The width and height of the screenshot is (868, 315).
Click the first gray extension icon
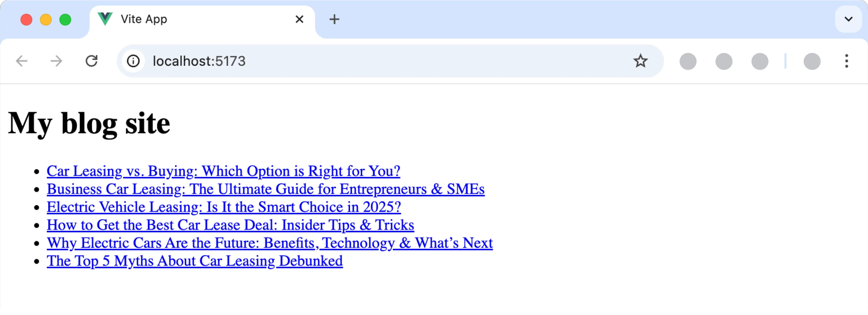click(688, 61)
